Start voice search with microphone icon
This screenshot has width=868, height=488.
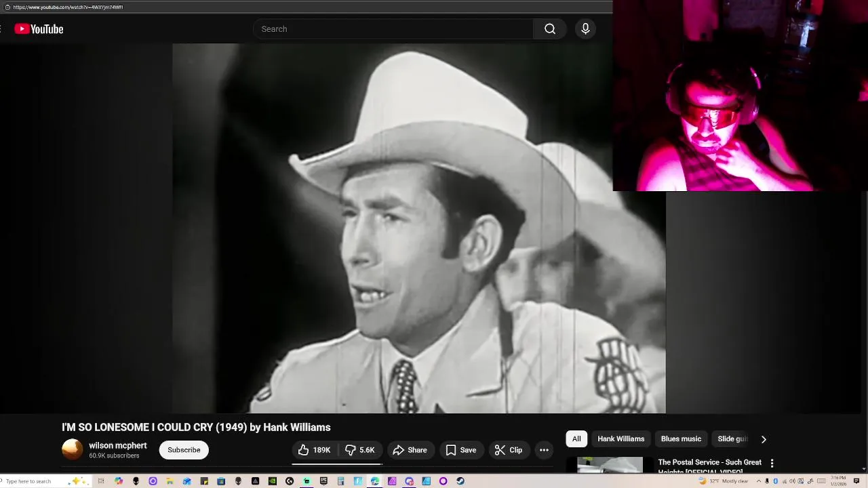tap(585, 29)
